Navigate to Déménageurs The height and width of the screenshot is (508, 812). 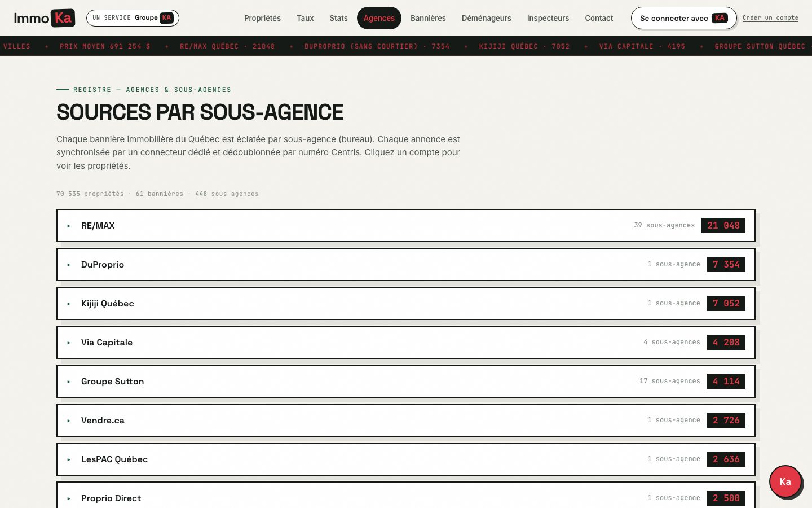coord(486,18)
